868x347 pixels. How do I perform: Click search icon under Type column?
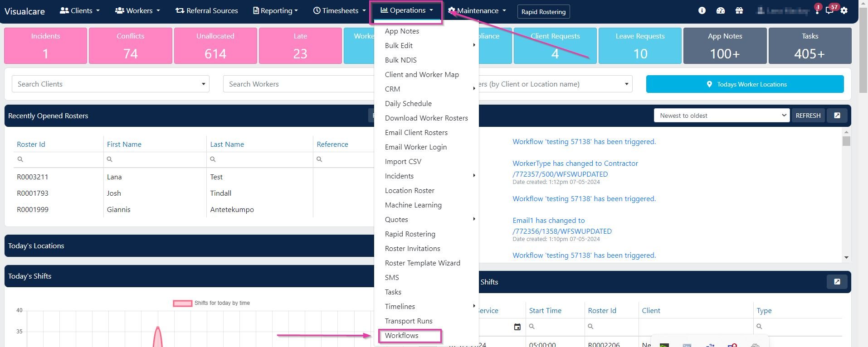click(760, 327)
